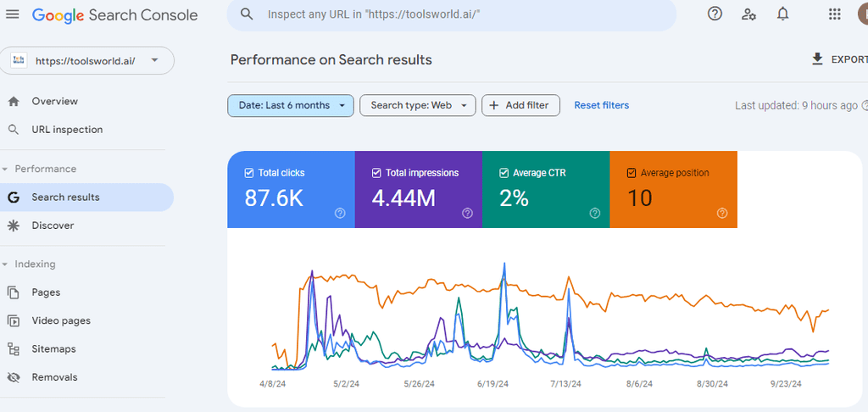Image resolution: width=868 pixels, height=412 pixels.
Task: Open the Search type: Web dropdown
Action: point(418,105)
